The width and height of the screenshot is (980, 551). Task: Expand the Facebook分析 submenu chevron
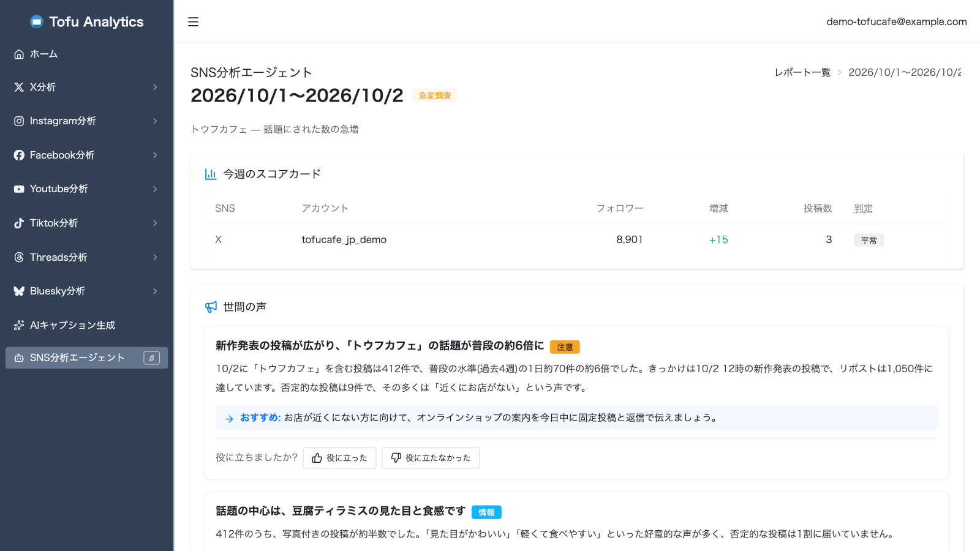155,155
